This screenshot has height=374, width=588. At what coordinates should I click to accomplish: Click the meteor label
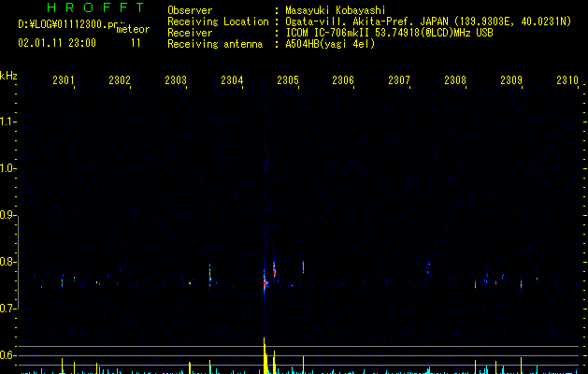[x=133, y=29]
